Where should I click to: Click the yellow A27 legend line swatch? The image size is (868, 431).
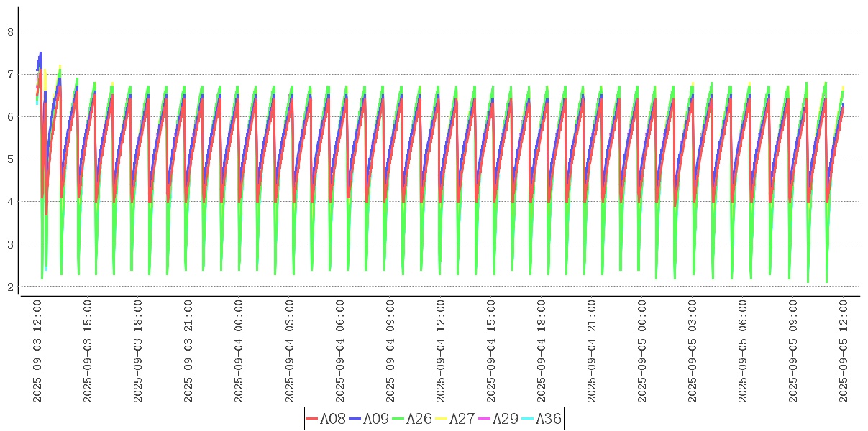point(442,419)
